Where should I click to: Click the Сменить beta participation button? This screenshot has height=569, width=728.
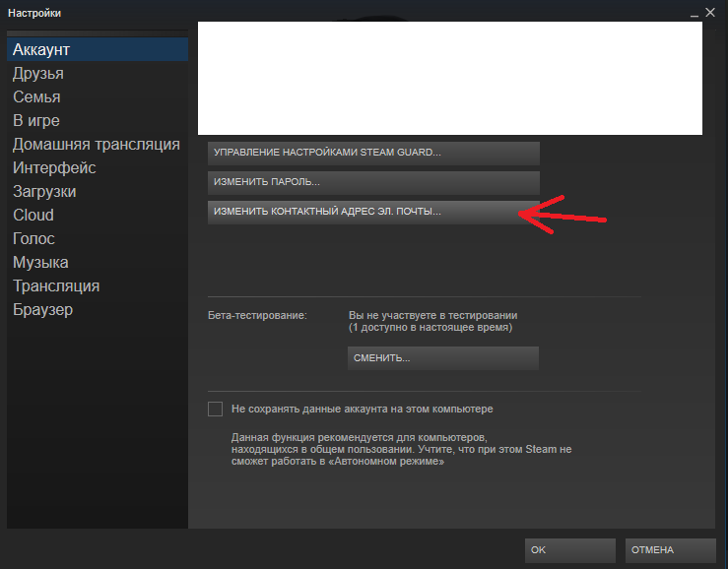click(443, 357)
